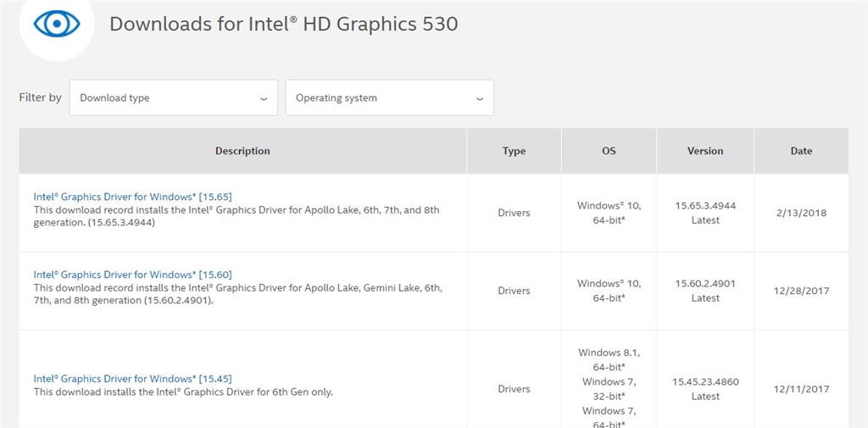Click the Type column header

(x=514, y=151)
